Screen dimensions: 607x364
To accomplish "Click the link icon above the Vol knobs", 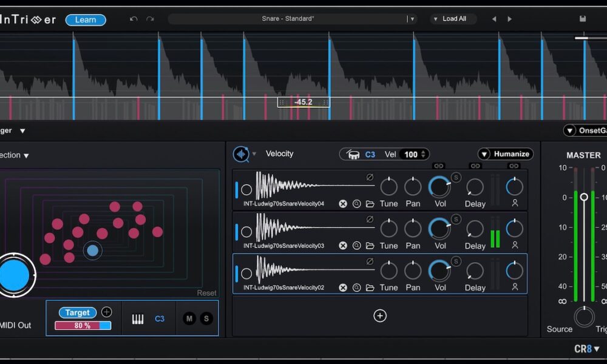I will point(438,166).
